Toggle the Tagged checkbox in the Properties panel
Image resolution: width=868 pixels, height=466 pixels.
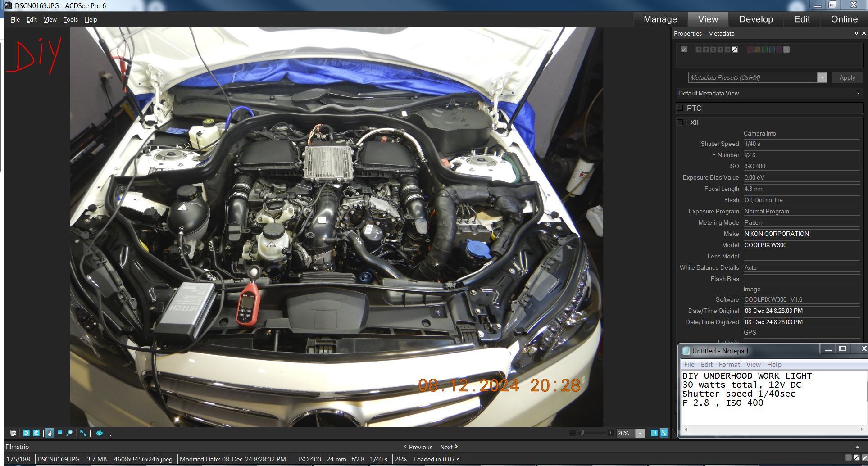pyautogui.click(x=684, y=50)
